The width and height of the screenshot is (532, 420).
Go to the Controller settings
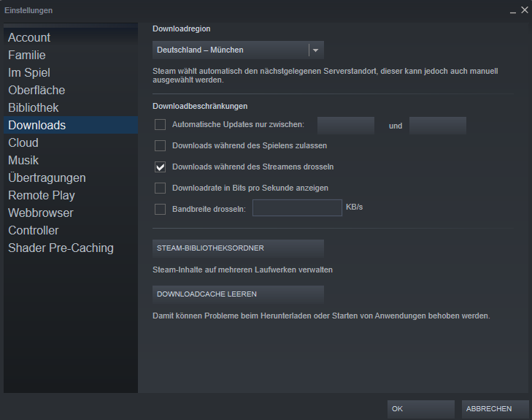point(71,230)
